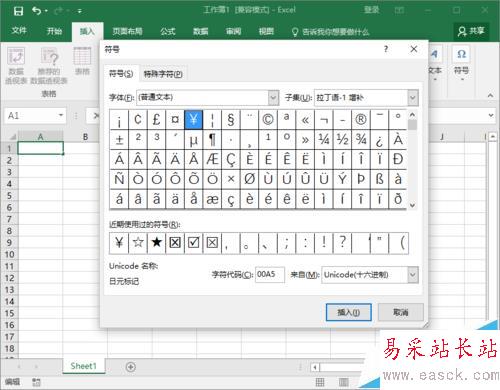Open the Font dropdown in dialog
Image resolution: width=500 pixels, height=390 pixels.
pyautogui.click(x=273, y=98)
